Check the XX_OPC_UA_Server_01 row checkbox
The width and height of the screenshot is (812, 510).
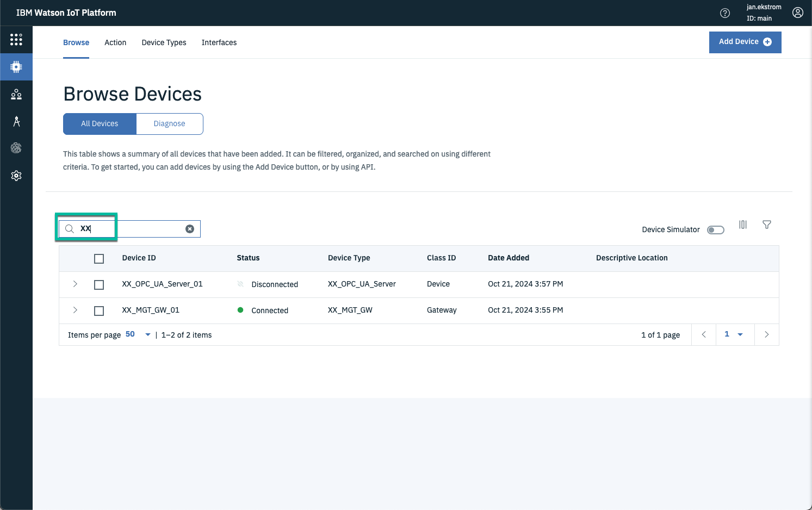[x=99, y=285]
